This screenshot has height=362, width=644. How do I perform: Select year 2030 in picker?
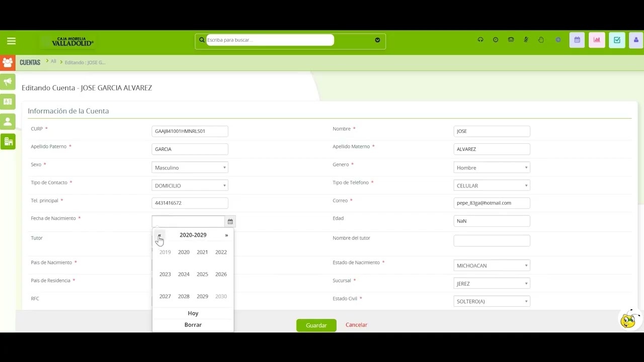click(221, 296)
